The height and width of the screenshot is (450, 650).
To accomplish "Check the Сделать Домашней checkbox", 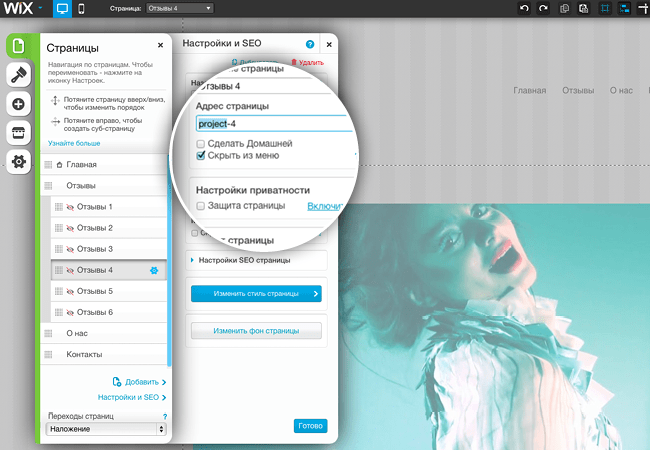I will 201,144.
